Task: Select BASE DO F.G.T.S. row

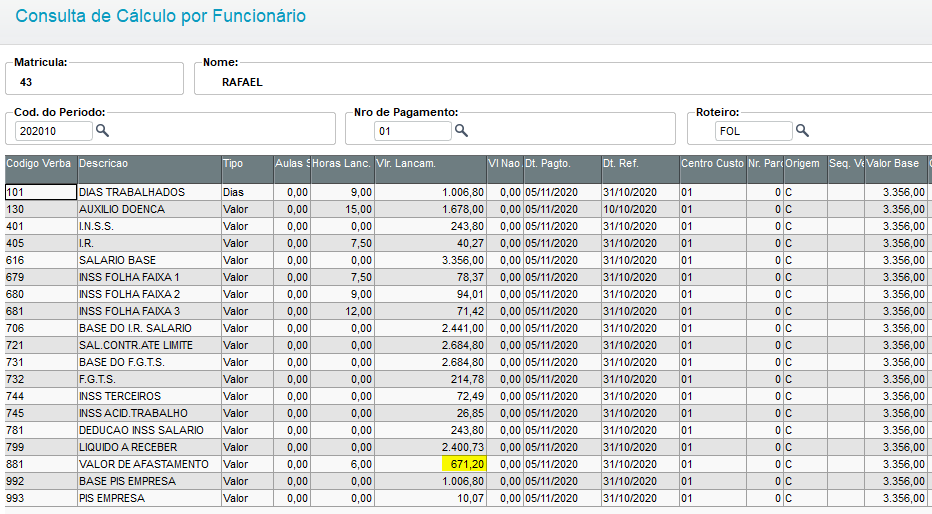Action: [x=465, y=362]
